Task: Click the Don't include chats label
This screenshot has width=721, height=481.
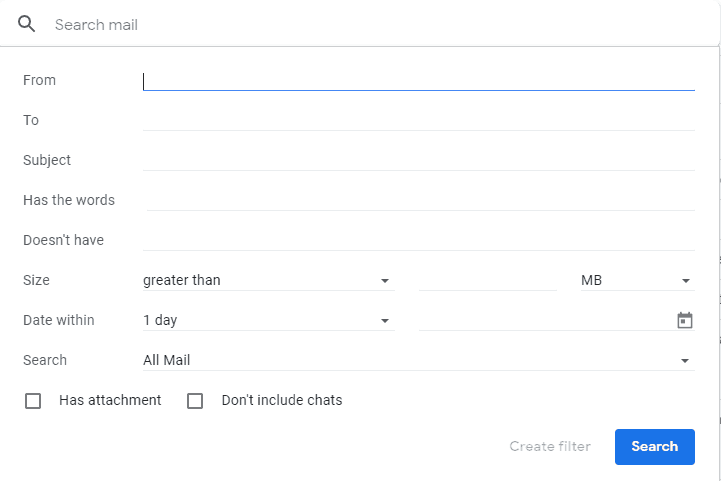Action: click(282, 400)
